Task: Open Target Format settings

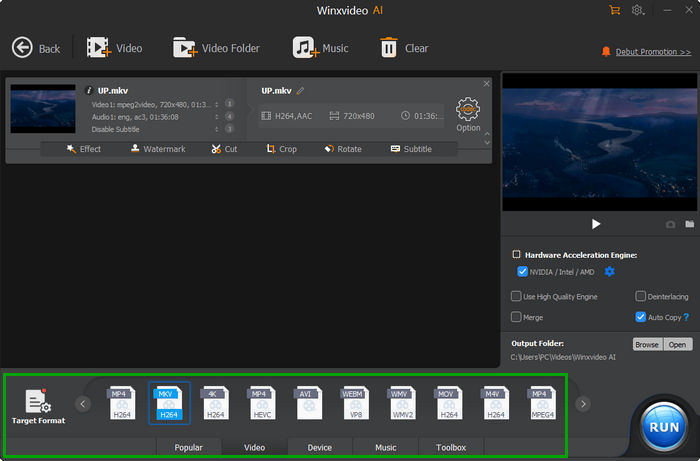Action: [x=38, y=406]
